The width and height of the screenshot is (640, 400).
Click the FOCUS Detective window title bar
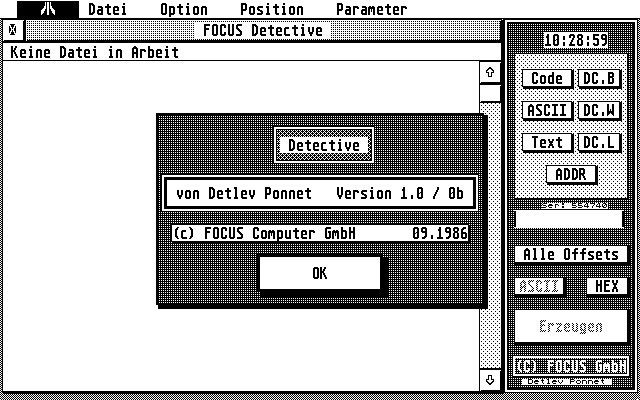click(263, 30)
